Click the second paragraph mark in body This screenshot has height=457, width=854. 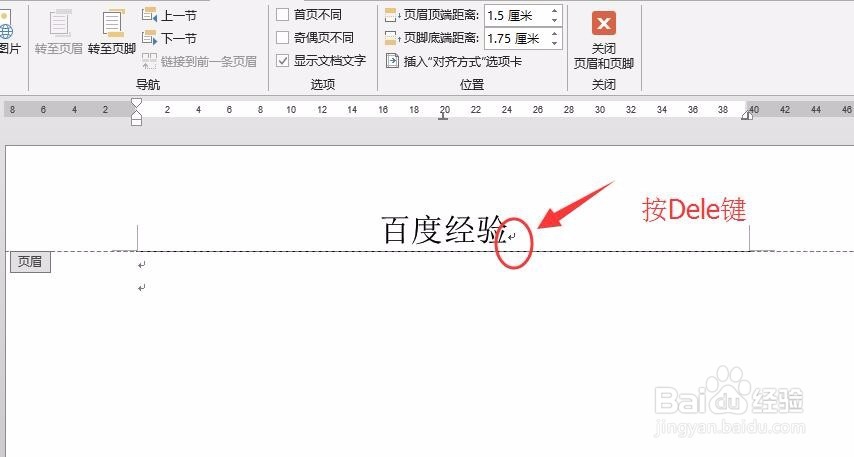coord(142,288)
